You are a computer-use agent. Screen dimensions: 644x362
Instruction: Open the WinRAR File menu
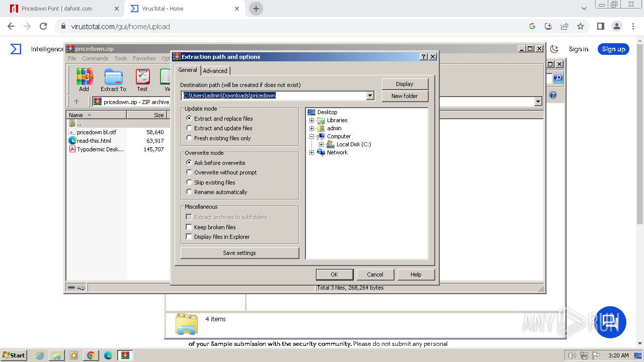pos(72,58)
